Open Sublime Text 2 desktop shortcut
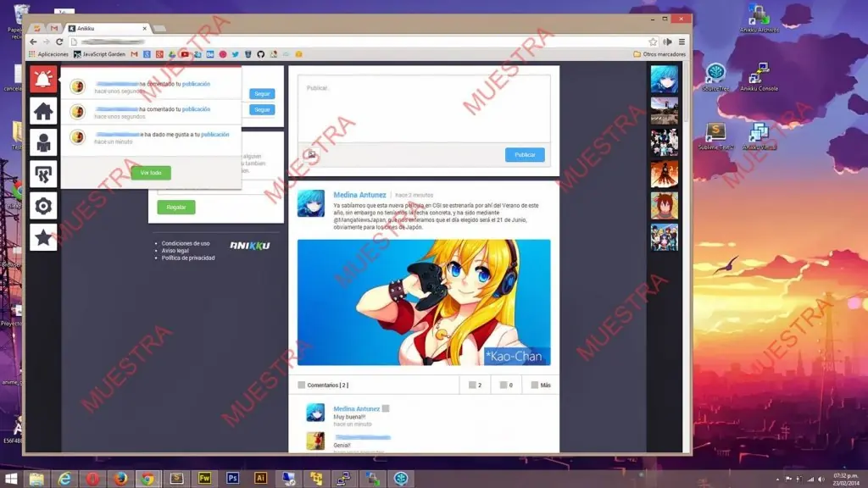This screenshot has width=868, height=488. pos(715,136)
